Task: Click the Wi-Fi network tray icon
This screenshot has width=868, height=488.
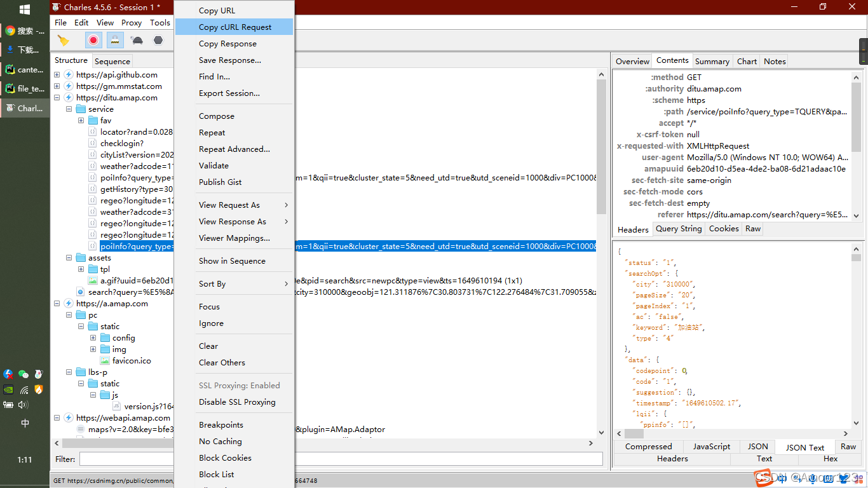Action: (x=24, y=390)
